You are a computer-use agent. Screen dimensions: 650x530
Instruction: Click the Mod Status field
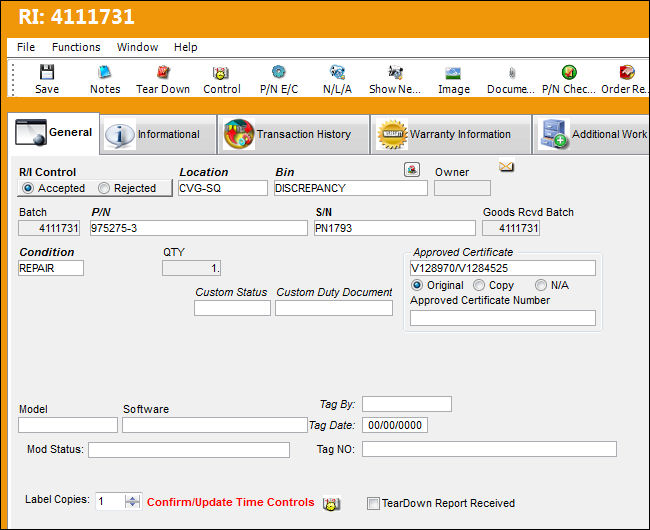[189, 450]
